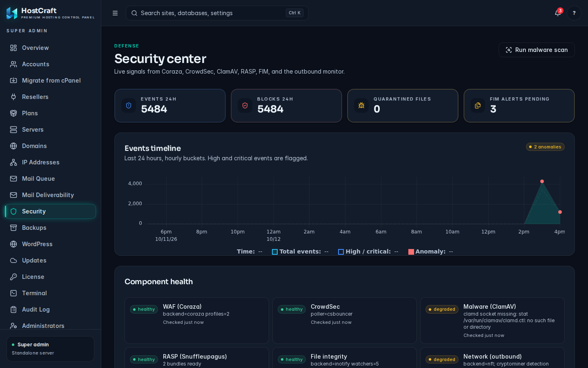
Task: Click the Migrate from cPanel icon
Action: pyautogui.click(x=13, y=81)
